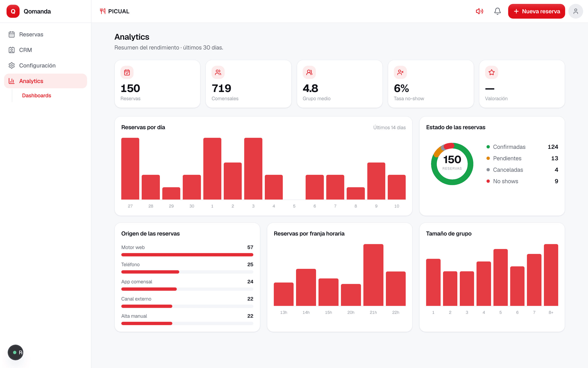Click the CRM contact icon in sidebar
The height and width of the screenshot is (368, 588).
tap(12, 50)
